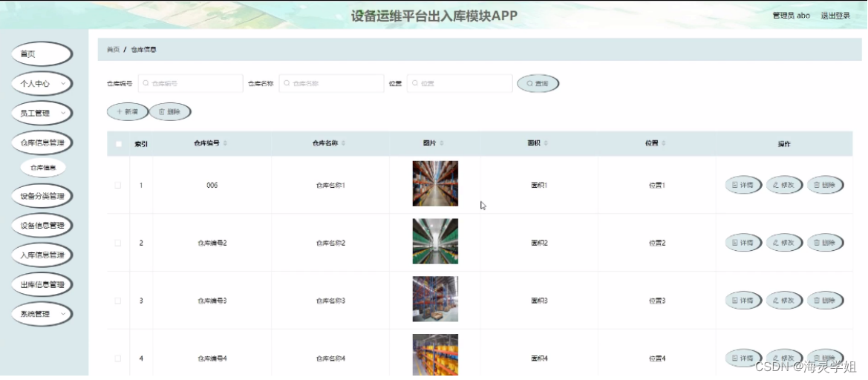
Task: Click the sort icon beside 位置 header
Action: [x=664, y=143]
